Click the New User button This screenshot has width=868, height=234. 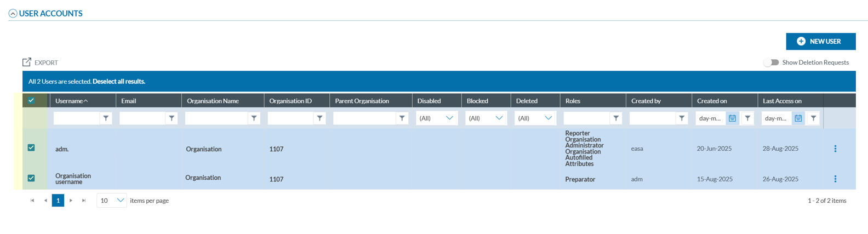click(x=820, y=42)
